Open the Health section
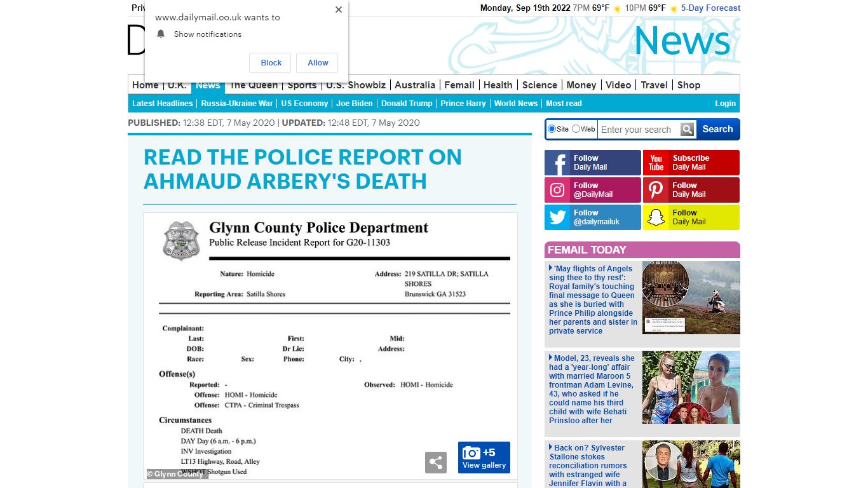The height and width of the screenshot is (488, 868). click(x=498, y=85)
